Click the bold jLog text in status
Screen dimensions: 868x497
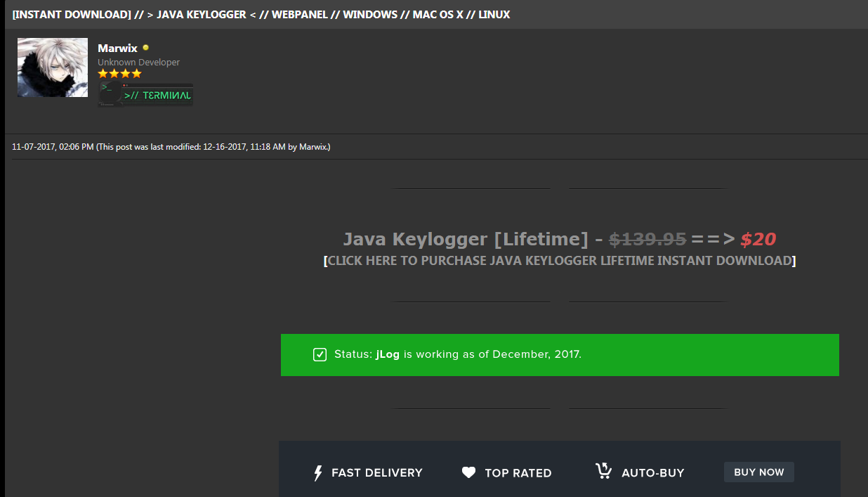(388, 354)
